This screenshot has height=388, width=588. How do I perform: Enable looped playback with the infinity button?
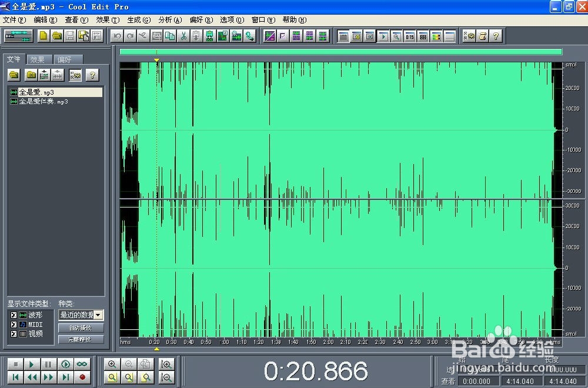pos(82,364)
